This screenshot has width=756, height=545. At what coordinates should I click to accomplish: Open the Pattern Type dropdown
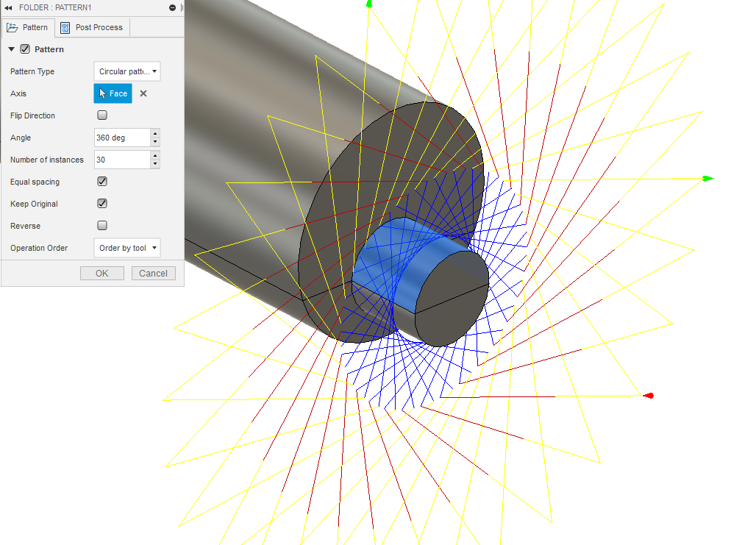point(126,71)
